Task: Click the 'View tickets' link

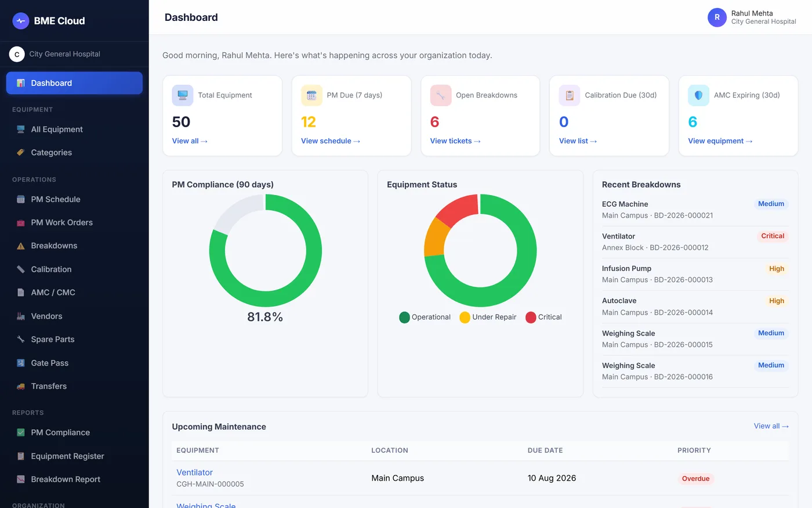Action: [x=455, y=141]
